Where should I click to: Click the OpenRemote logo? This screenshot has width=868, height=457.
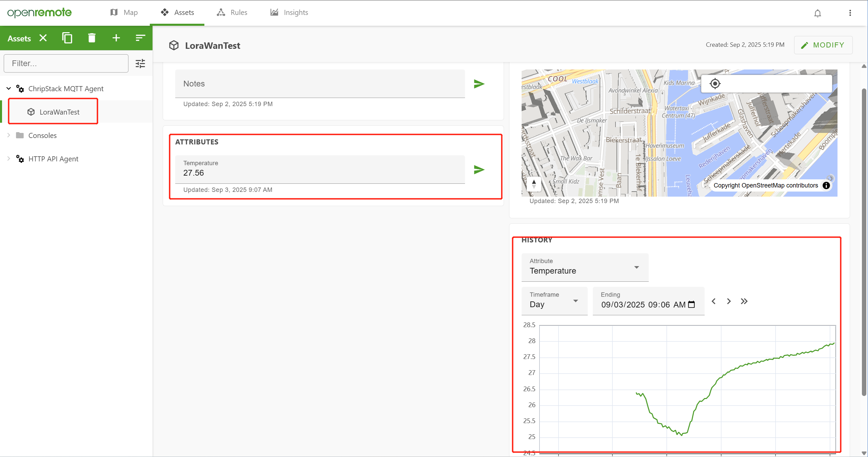point(39,13)
